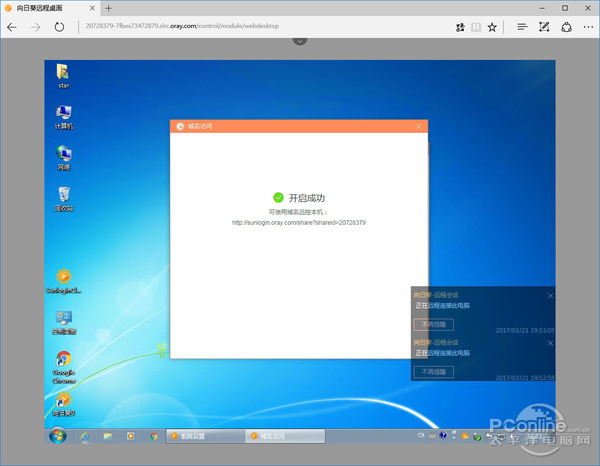This screenshot has height=466, width=600.
Task: Click 不再提醒 in the 19:52:58 notification
Action: tap(434, 371)
